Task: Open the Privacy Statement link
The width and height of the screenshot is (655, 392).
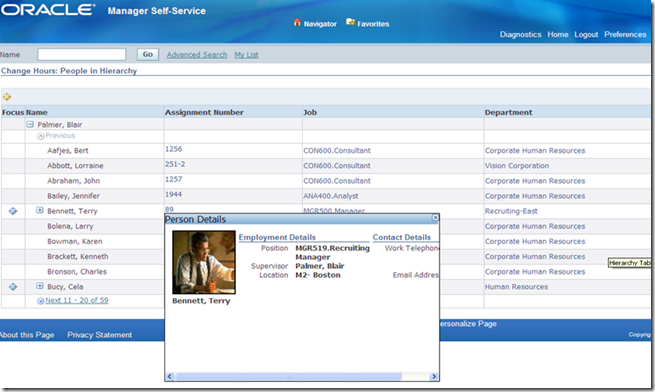Action: [99, 335]
